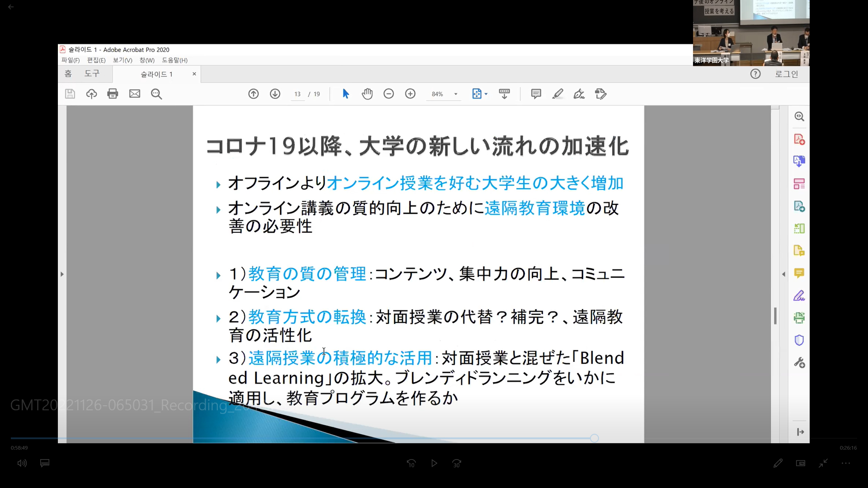The height and width of the screenshot is (488, 868).
Task: Zoom out with the minus button
Action: [x=389, y=94]
